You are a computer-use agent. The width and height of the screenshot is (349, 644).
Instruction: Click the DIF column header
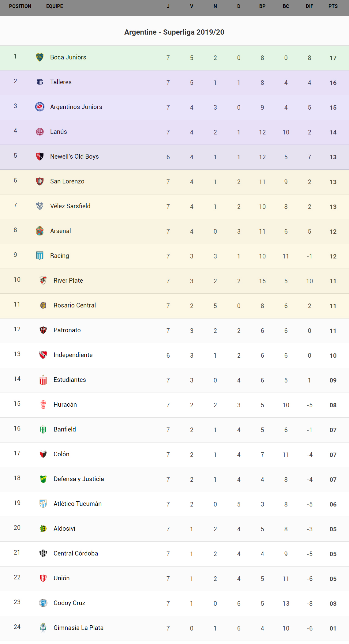coord(309,6)
